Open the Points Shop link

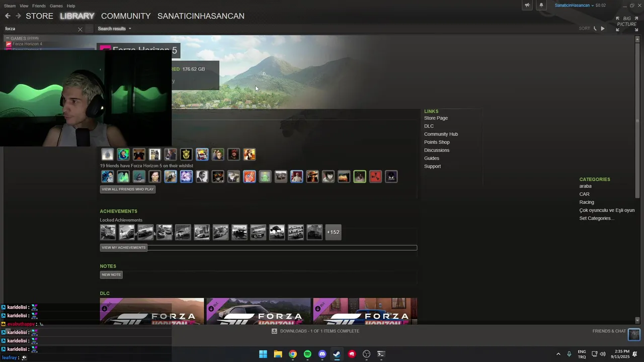pos(437,142)
